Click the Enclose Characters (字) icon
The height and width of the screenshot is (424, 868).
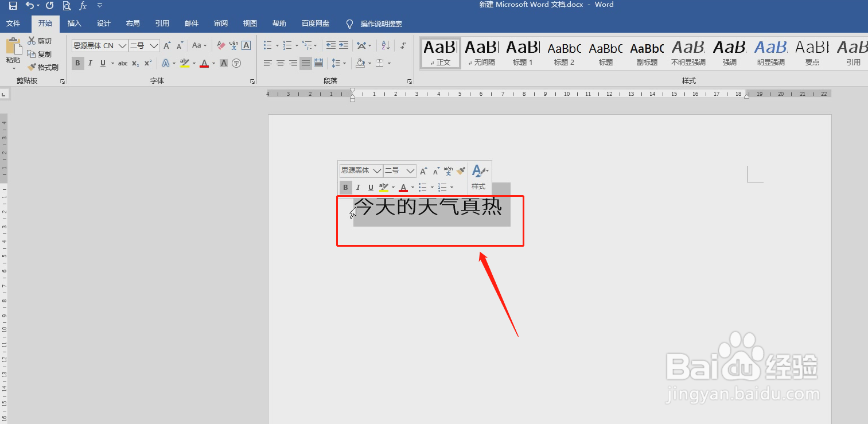(236, 63)
